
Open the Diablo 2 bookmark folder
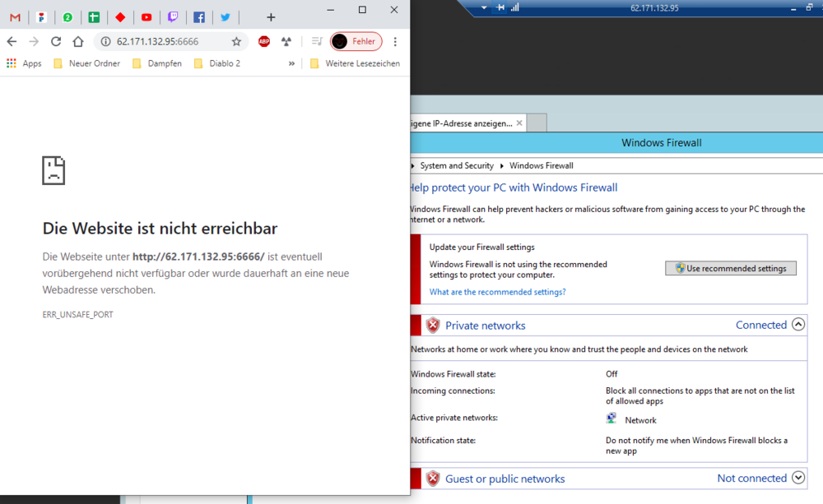(x=217, y=63)
